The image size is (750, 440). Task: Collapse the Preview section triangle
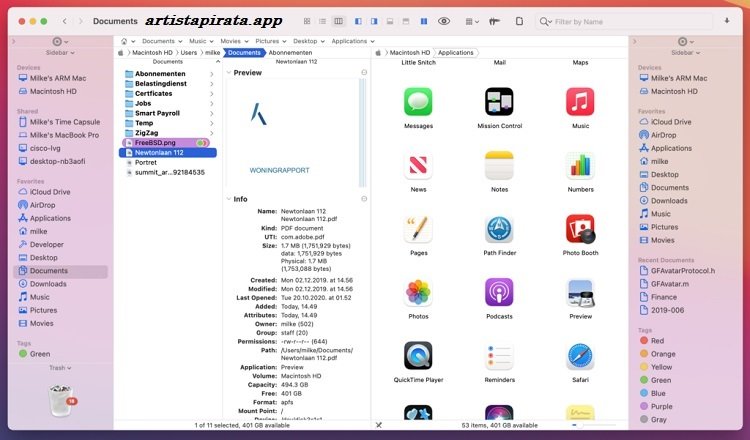[229, 73]
